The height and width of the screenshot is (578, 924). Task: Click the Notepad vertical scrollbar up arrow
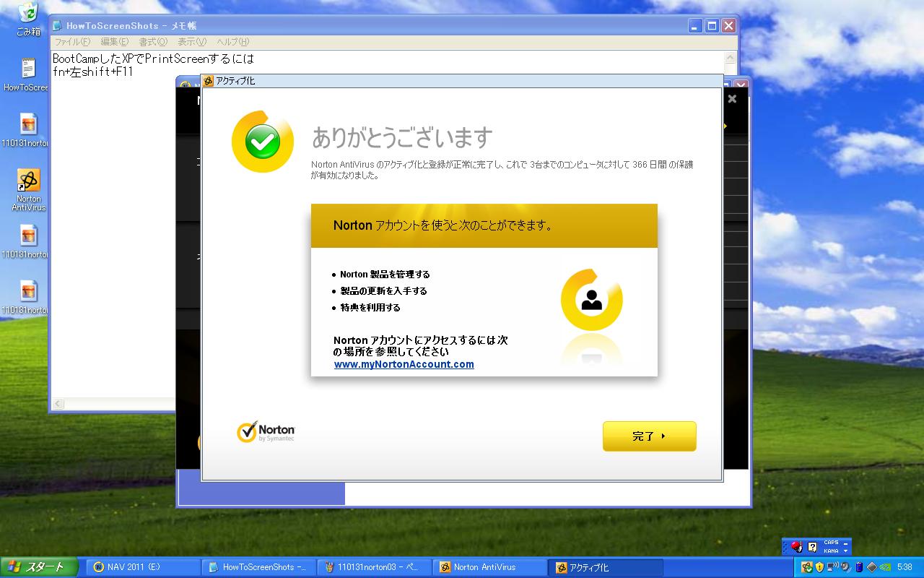731,59
